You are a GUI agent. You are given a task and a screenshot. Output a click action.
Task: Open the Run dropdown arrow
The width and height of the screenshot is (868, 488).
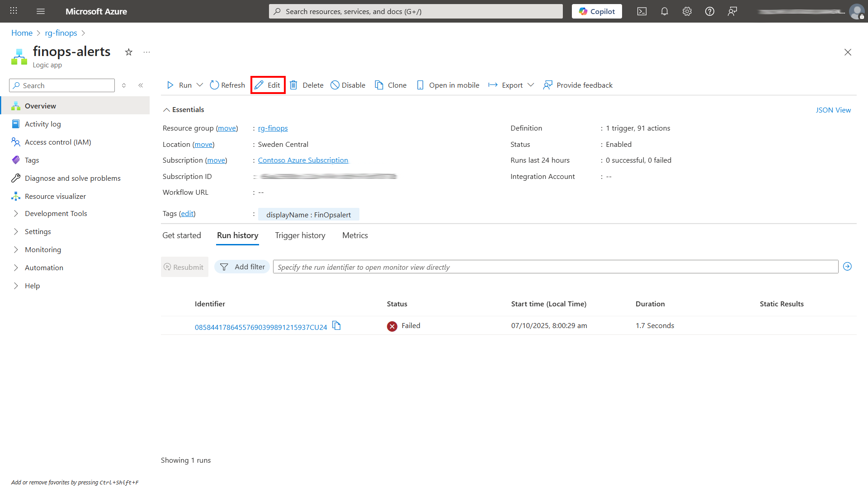[199, 85]
